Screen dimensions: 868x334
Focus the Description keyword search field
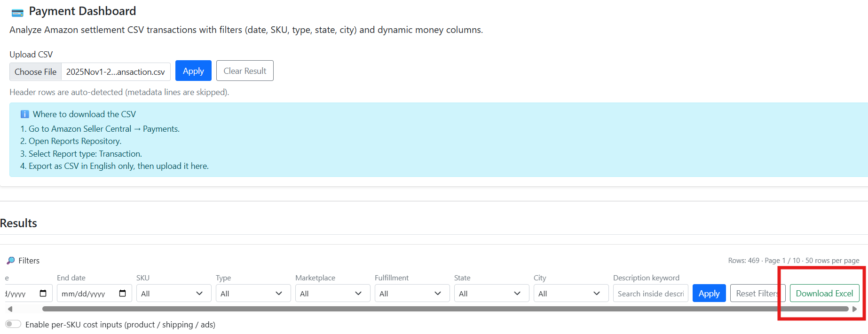(x=650, y=294)
